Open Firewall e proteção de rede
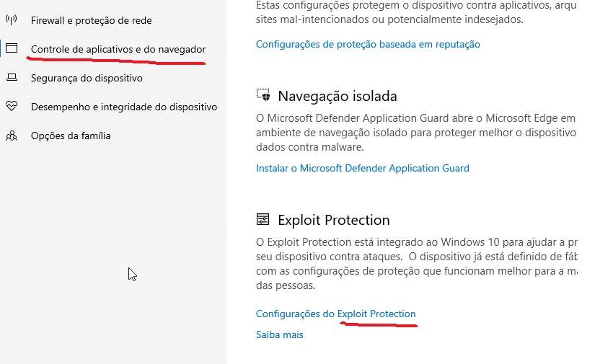Image resolution: width=613 pixels, height=364 pixels. [x=91, y=21]
